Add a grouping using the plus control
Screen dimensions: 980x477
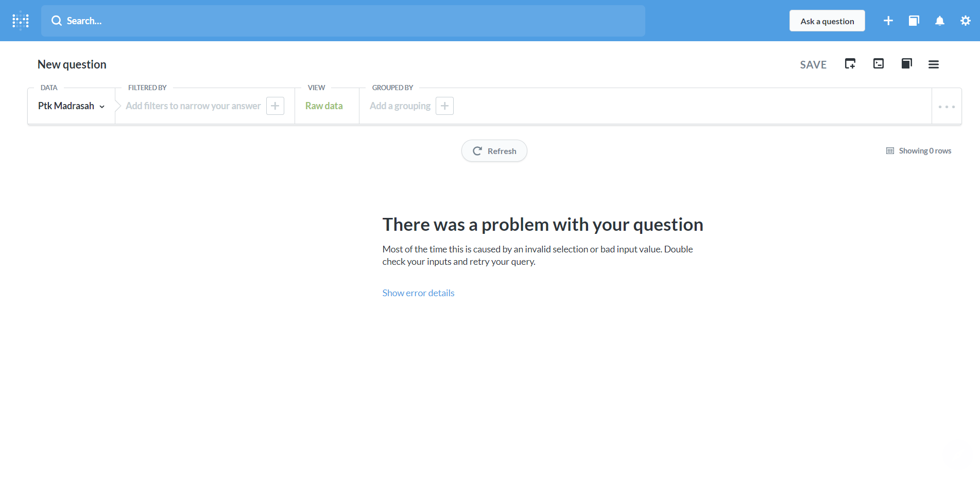click(444, 106)
